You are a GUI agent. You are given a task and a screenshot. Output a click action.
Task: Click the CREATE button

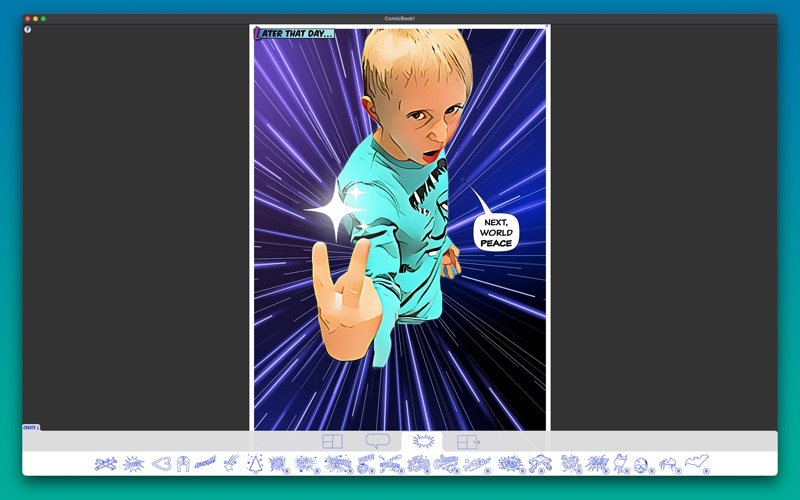click(31, 428)
